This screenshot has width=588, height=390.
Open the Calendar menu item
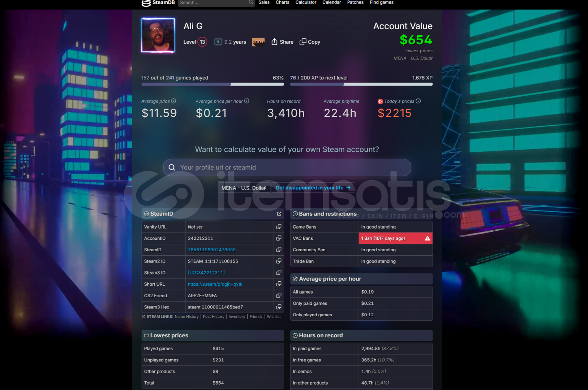(x=332, y=3)
